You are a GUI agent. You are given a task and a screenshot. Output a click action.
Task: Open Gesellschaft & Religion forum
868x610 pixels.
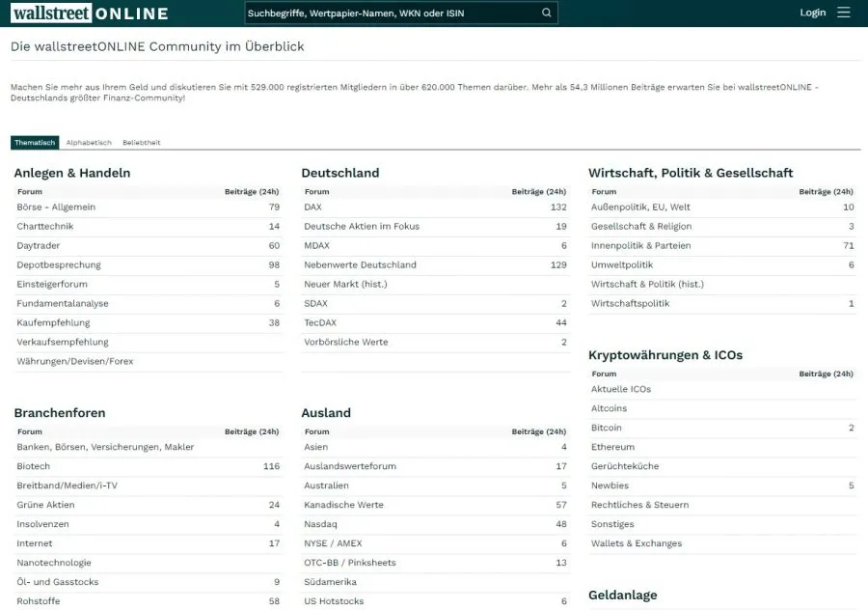pos(641,227)
